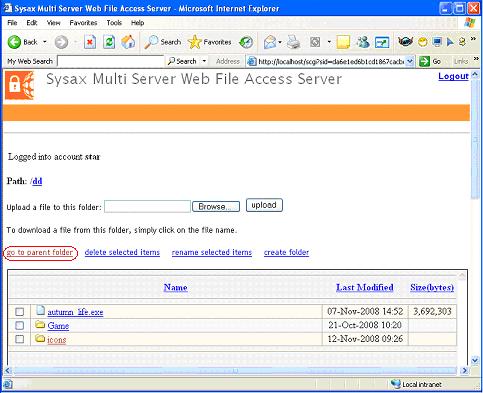The image size is (483, 393).
Task: Click the Browse... button
Action: [x=216, y=207]
